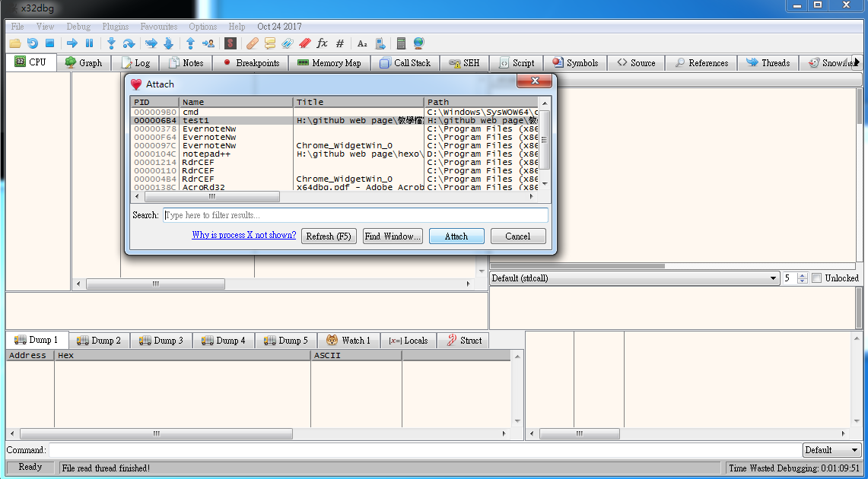The width and height of the screenshot is (868, 479).
Task: Open the Scylla plugin icon
Action: coord(231,43)
